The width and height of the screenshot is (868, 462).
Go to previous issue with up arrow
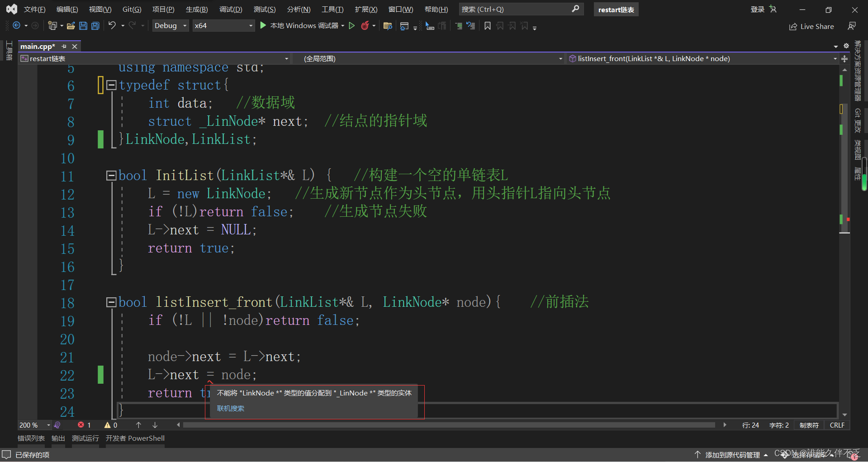point(138,425)
